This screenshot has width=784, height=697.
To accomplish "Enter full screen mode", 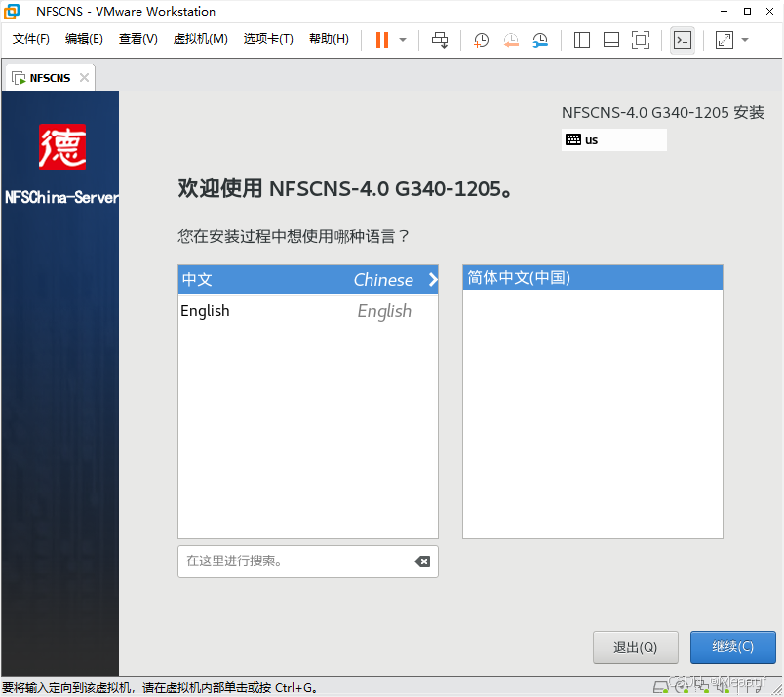I will (641, 40).
